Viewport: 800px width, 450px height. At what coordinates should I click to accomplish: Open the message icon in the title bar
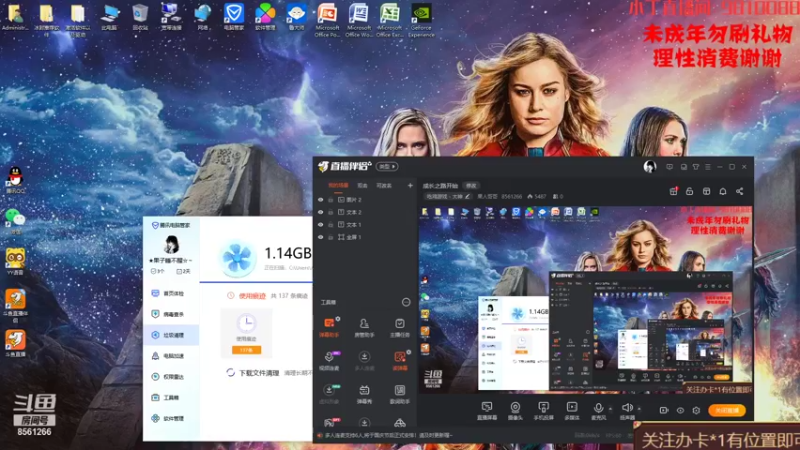[669, 167]
